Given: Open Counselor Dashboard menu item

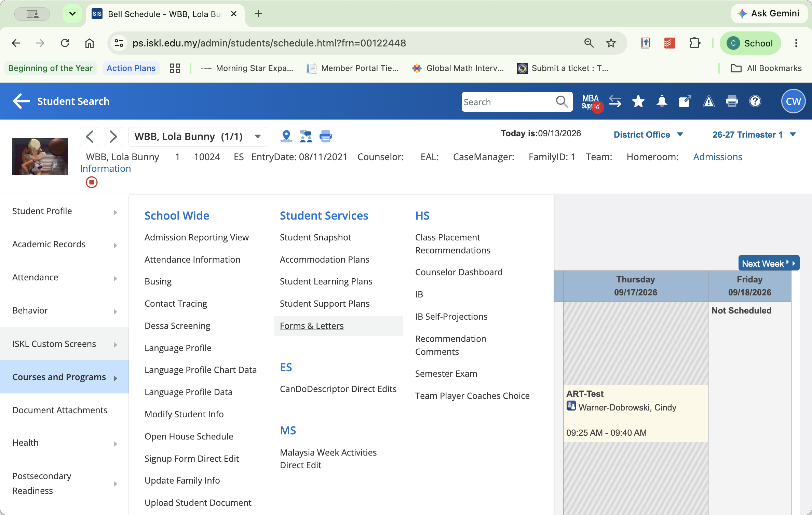Looking at the screenshot, I should [459, 272].
